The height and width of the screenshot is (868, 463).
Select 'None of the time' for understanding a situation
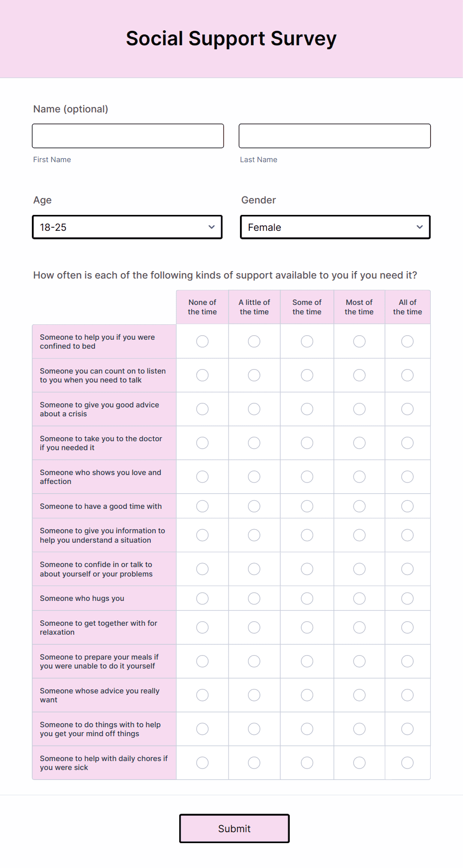click(202, 535)
